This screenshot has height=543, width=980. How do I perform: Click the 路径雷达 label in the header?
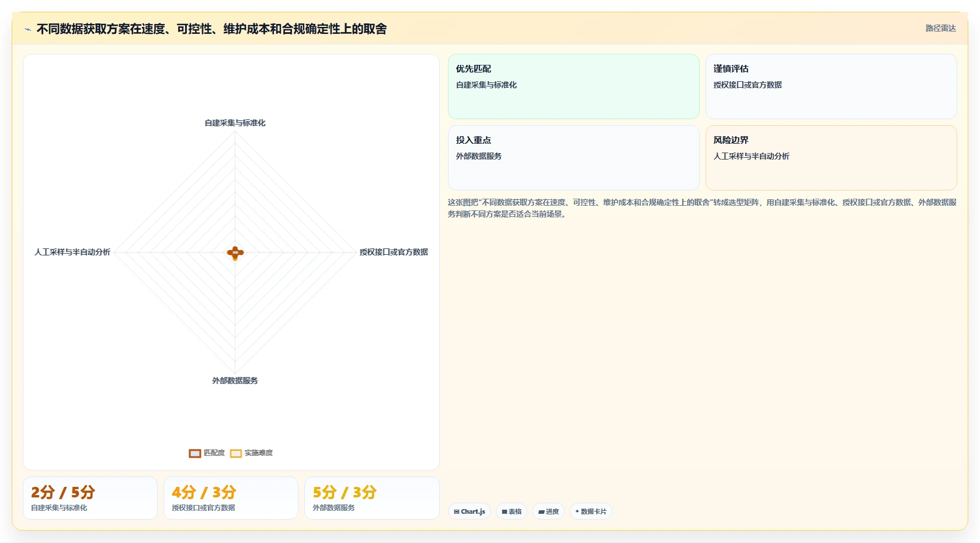click(x=940, y=28)
